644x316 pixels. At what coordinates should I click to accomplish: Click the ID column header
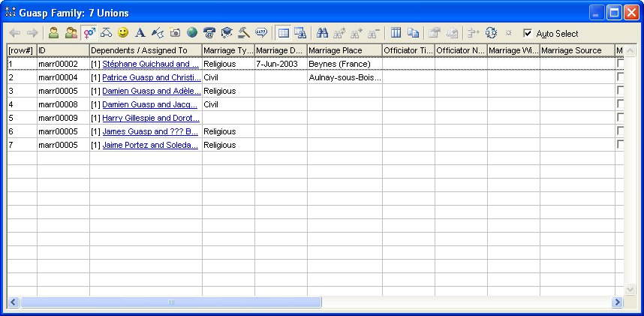tap(62, 50)
